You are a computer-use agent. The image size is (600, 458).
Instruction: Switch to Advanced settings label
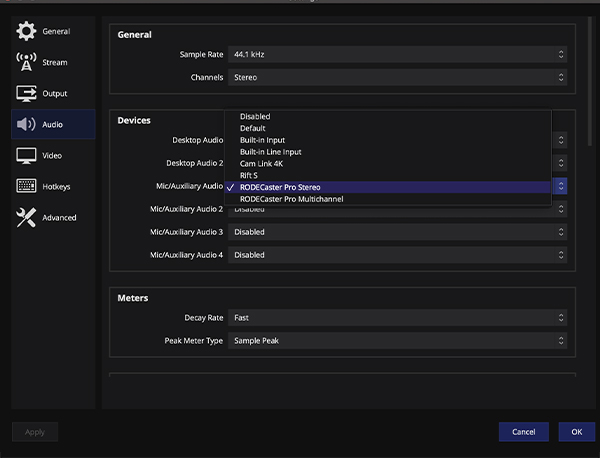59,218
